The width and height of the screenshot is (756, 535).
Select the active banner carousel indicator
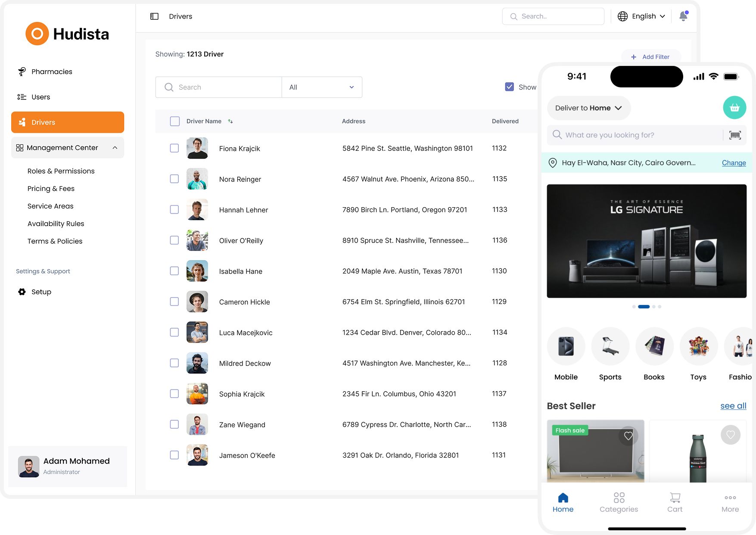coord(644,307)
